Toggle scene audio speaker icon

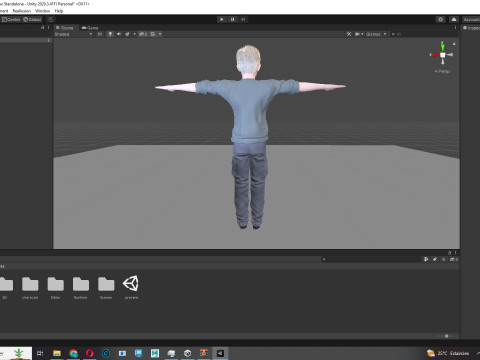point(119,34)
